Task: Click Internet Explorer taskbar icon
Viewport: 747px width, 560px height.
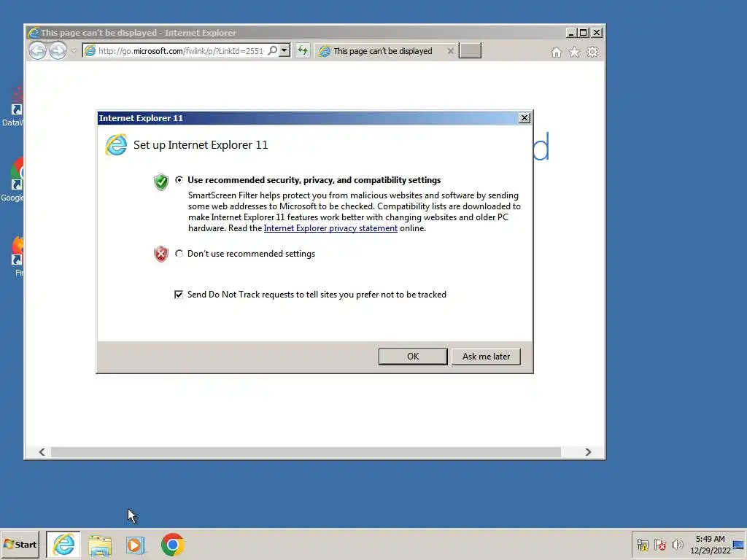Action: click(x=63, y=545)
